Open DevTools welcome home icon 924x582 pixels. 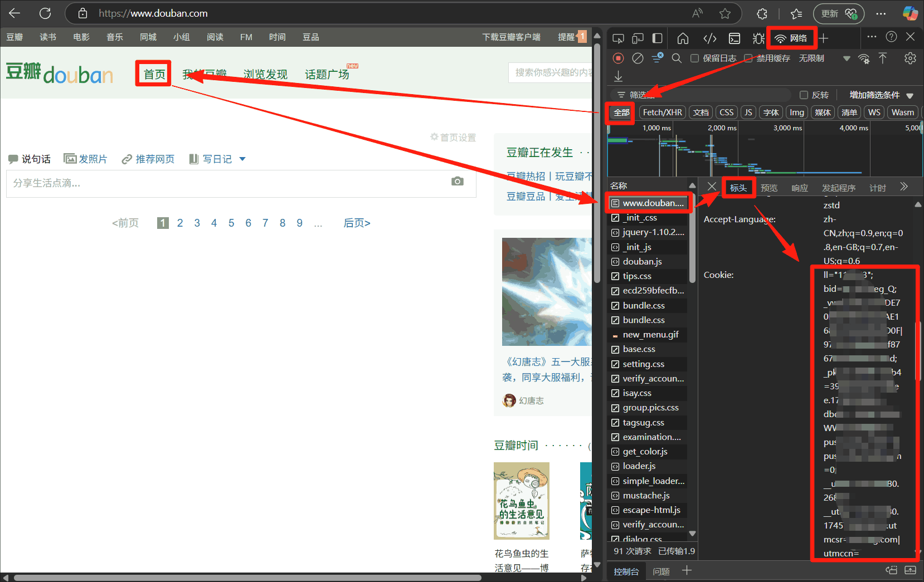683,38
